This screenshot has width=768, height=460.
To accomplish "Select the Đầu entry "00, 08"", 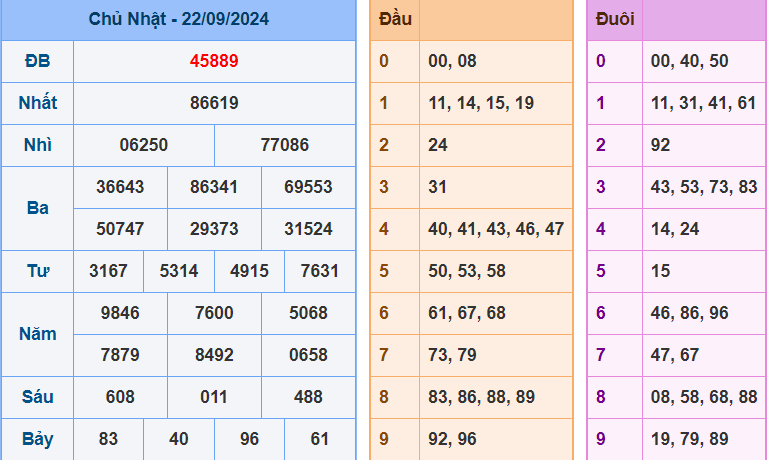I will pyautogui.click(x=452, y=61).
